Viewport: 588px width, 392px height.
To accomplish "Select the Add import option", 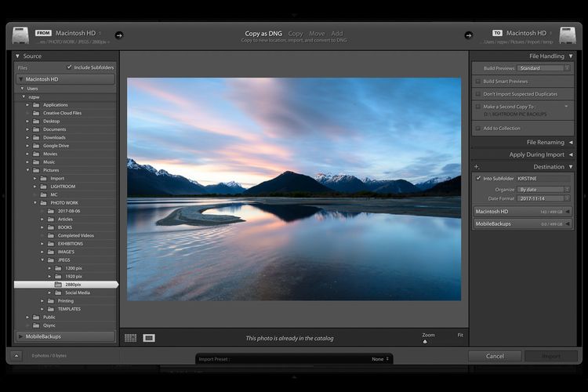I will [336, 34].
